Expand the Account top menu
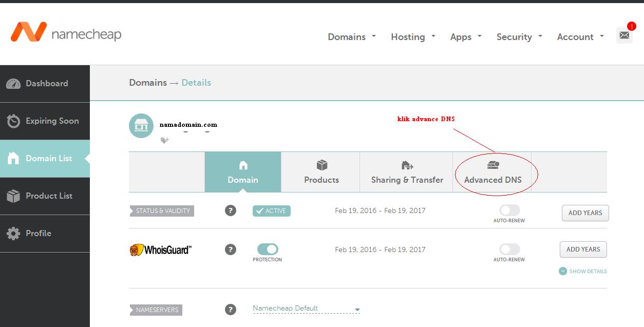Viewport: 644px width, 327px height. click(x=580, y=37)
